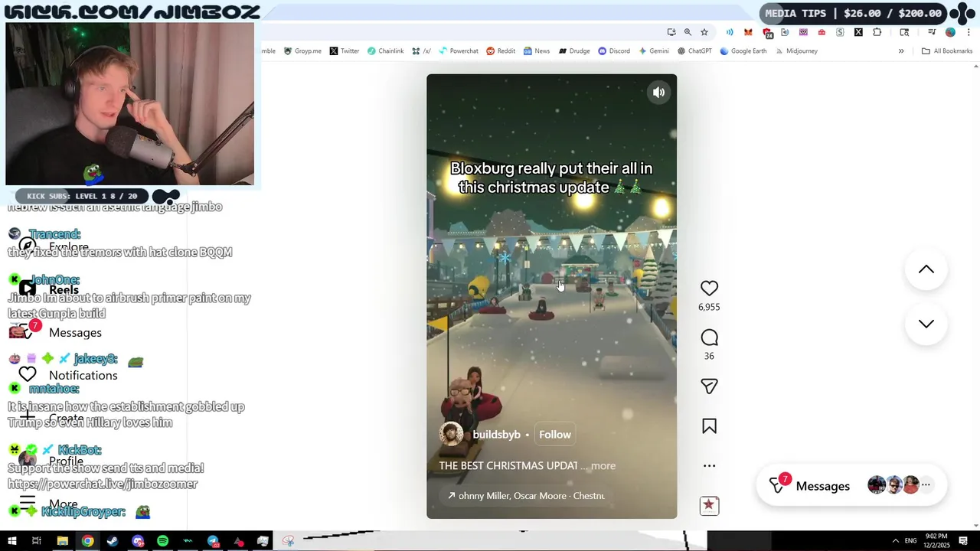The height and width of the screenshot is (551, 980).
Task: Open the Windows Start menu
Action: point(11,541)
